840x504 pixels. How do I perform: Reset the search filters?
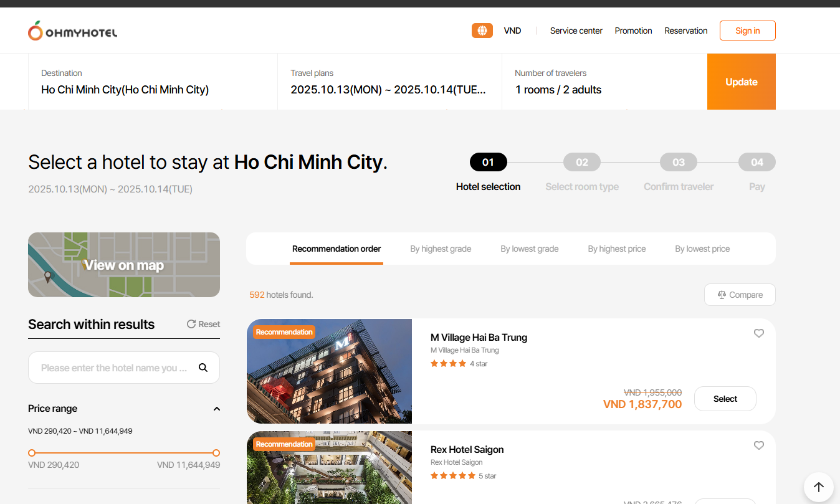click(204, 324)
